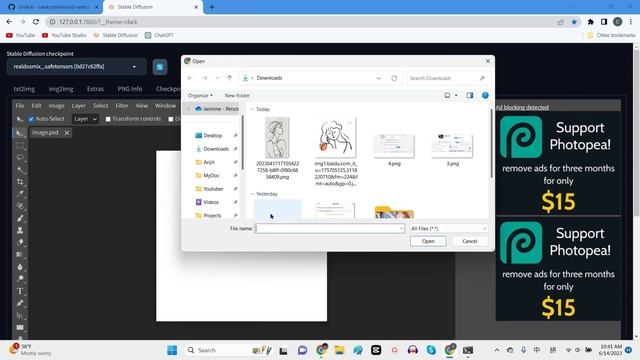Screen dimensions: 640x360
Task: Open the ChatGPT bookmark
Action: pyautogui.click(x=159, y=36)
